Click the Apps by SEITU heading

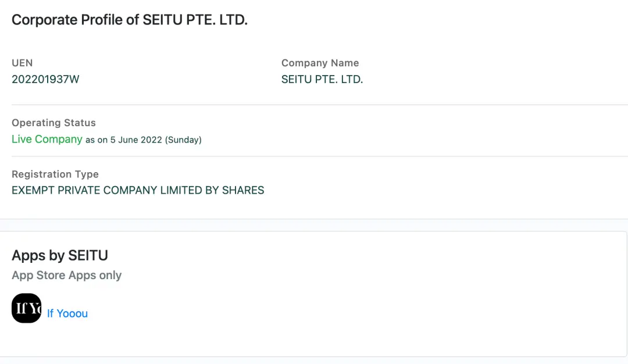pyautogui.click(x=60, y=255)
